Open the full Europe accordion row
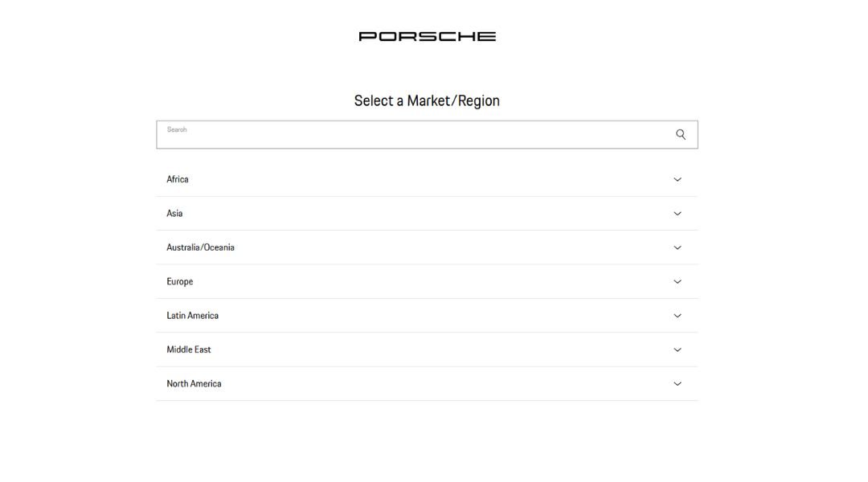This screenshot has height=482, width=868. 427,282
